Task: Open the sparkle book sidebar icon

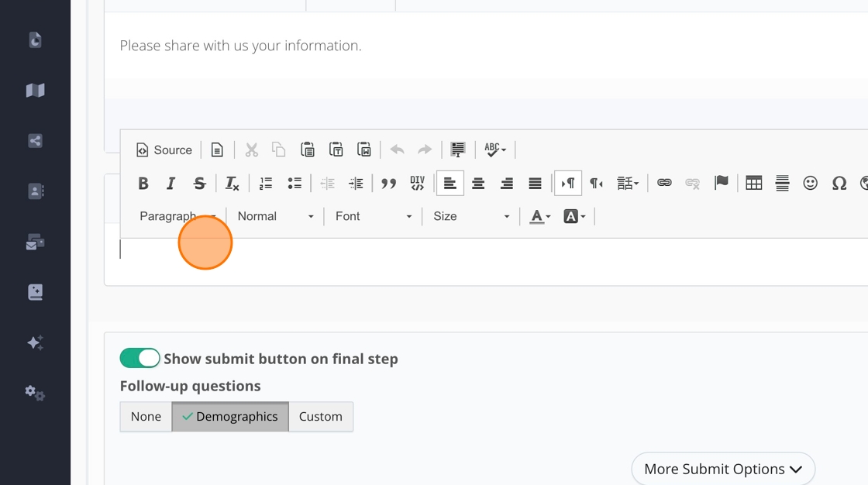Action: pos(36,292)
